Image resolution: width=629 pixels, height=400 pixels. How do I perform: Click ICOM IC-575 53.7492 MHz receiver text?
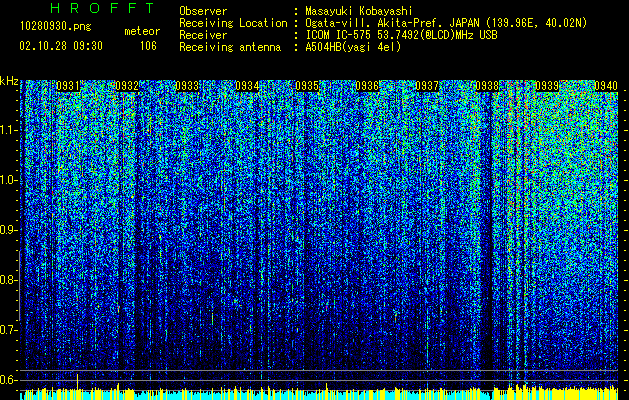[x=401, y=35]
